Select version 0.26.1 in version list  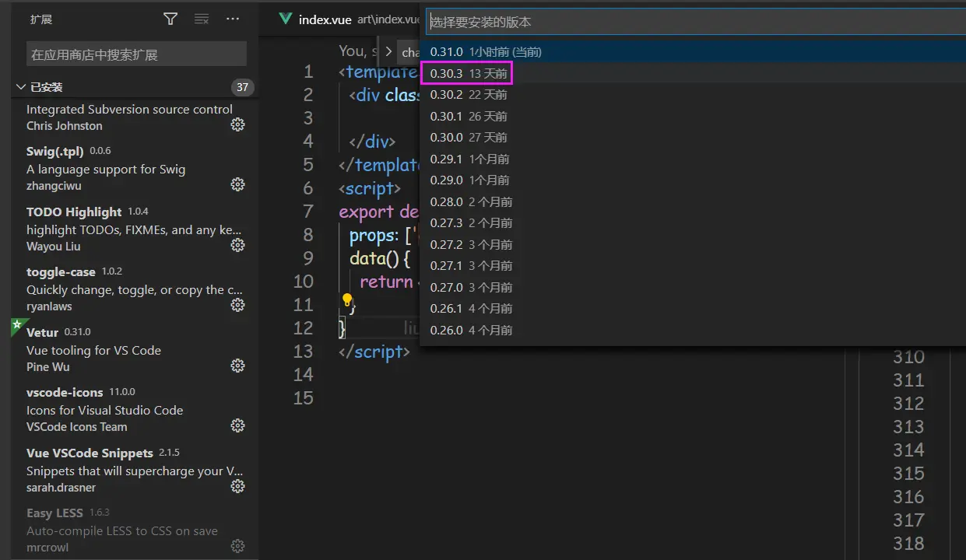coord(693,308)
